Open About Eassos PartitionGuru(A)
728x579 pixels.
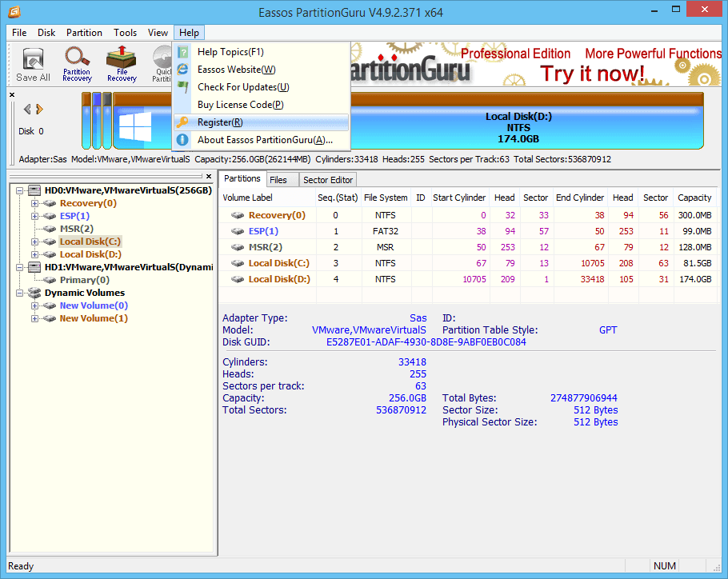click(x=261, y=140)
